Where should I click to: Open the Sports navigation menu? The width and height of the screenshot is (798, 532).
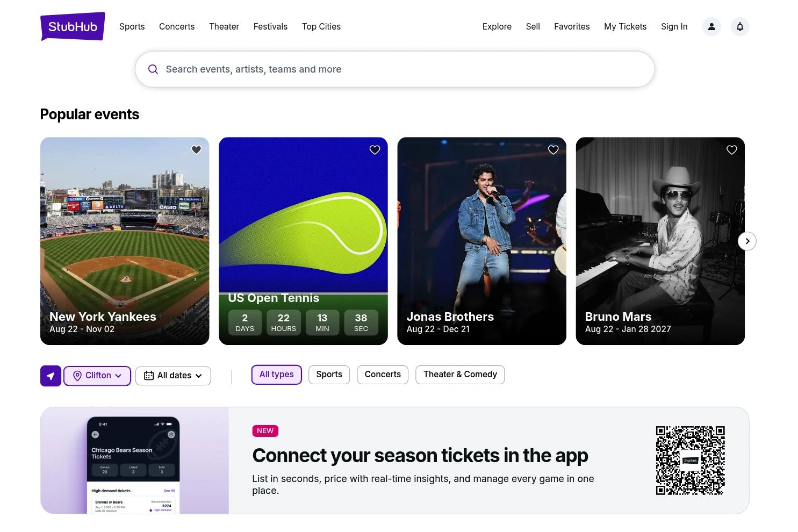coord(132,26)
